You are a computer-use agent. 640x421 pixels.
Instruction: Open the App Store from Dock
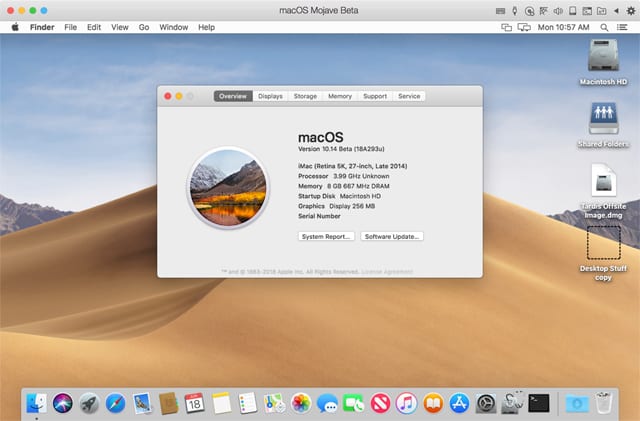(459, 403)
